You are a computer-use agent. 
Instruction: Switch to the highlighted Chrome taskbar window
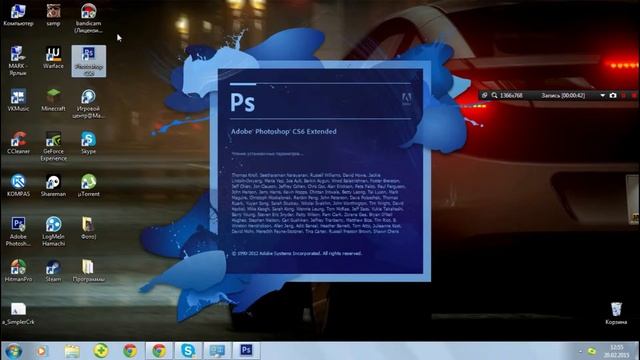160,351
